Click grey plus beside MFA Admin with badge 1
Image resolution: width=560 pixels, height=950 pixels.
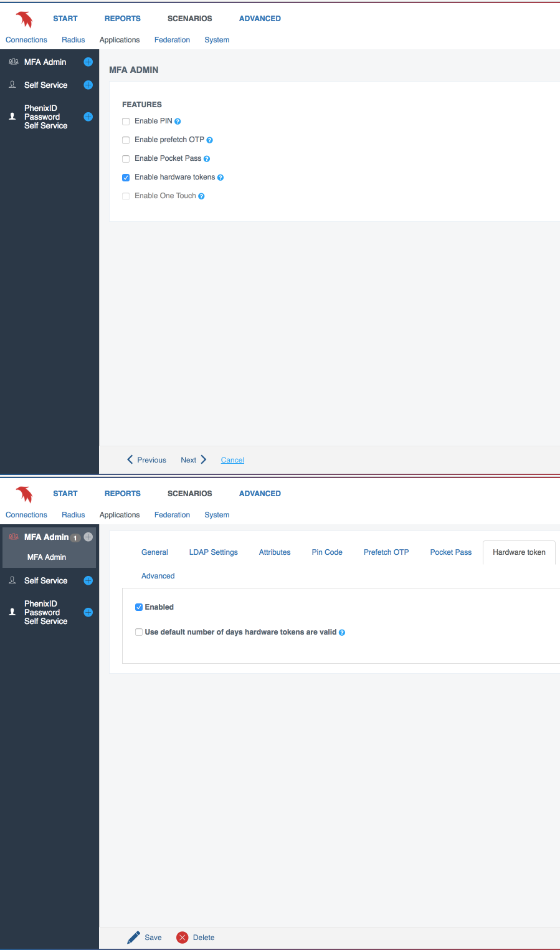[x=88, y=537]
